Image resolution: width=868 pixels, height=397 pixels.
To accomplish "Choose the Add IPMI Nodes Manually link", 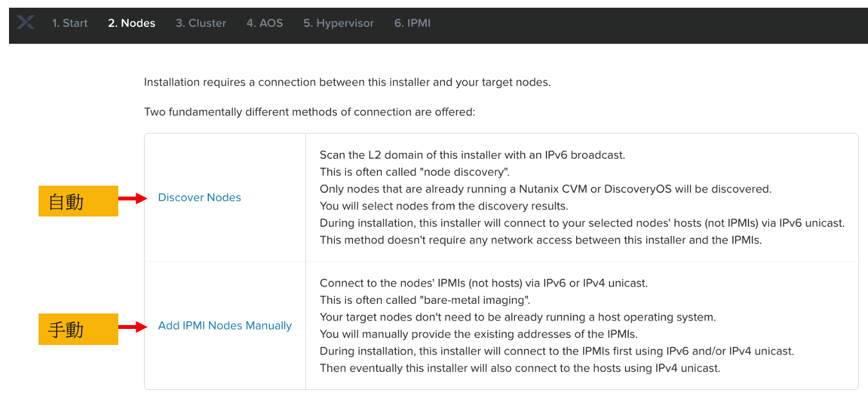I will [x=225, y=326].
